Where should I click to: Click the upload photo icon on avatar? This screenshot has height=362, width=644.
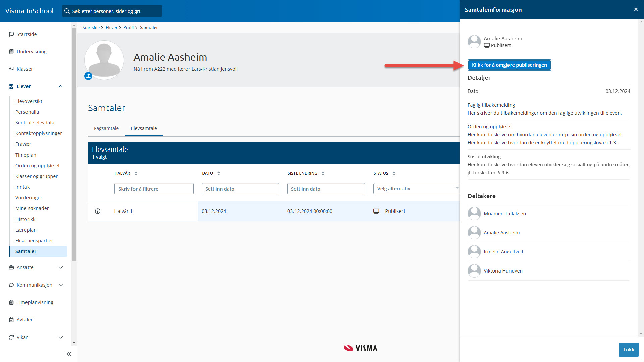pos(88,76)
